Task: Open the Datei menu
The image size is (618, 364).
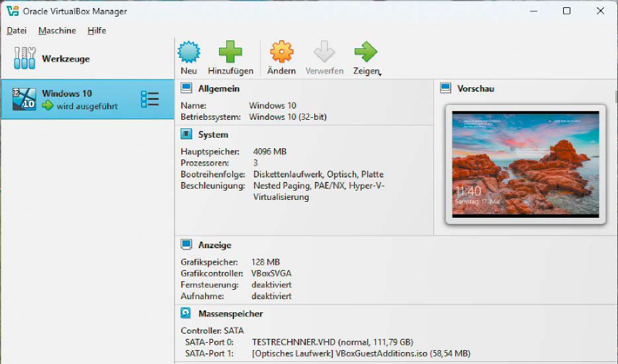Action: [17, 30]
